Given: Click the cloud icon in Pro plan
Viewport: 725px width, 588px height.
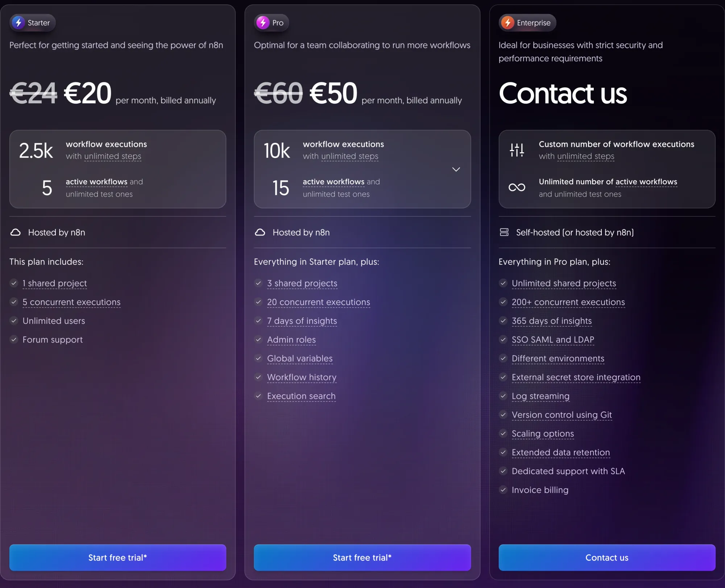Looking at the screenshot, I should [260, 232].
